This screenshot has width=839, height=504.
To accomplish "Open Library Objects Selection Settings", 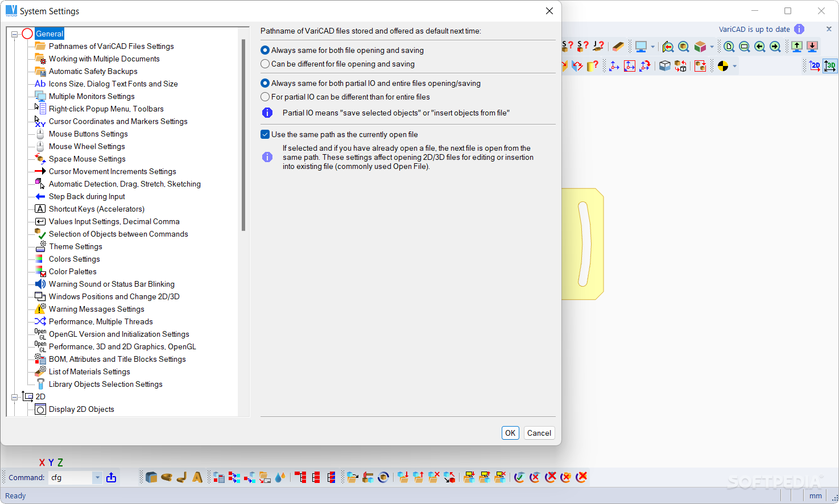I will [105, 384].
